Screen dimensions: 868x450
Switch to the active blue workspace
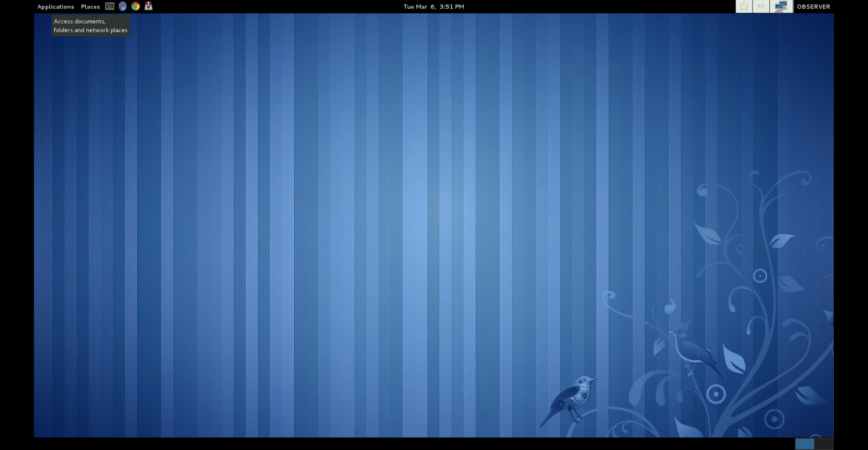pyautogui.click(x=805, y=444)
